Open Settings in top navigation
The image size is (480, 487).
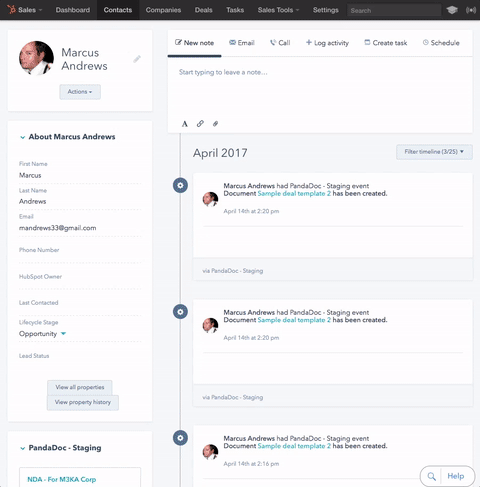pos(326,10)
